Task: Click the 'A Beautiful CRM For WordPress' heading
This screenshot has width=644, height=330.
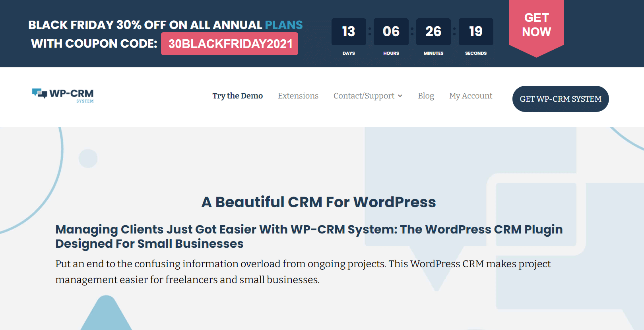Action: 319,202
